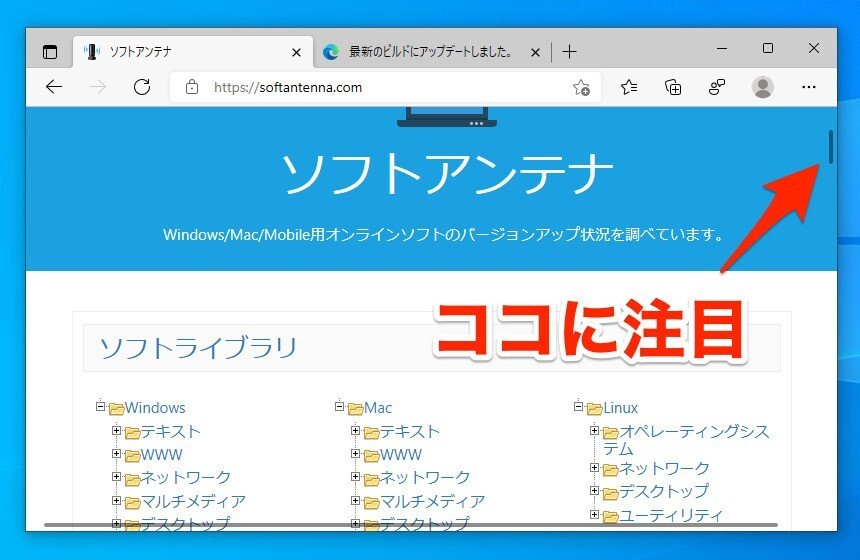
Task: Focus the address bar with softantenna.com
Action: click(384, 87)
